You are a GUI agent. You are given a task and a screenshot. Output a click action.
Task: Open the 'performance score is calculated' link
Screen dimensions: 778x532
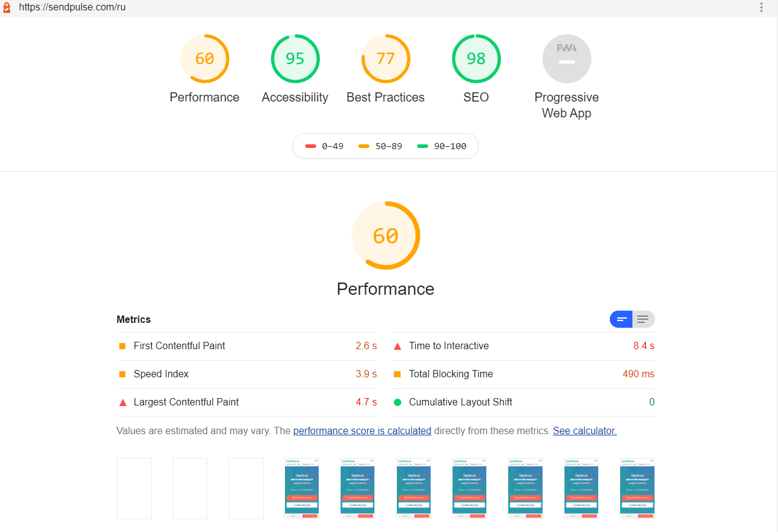[x=362, y=430]
